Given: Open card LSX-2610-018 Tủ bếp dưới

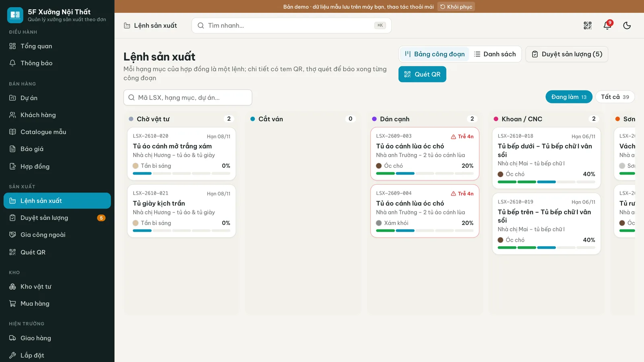Looking at the screenshot, I should [546, 158].
